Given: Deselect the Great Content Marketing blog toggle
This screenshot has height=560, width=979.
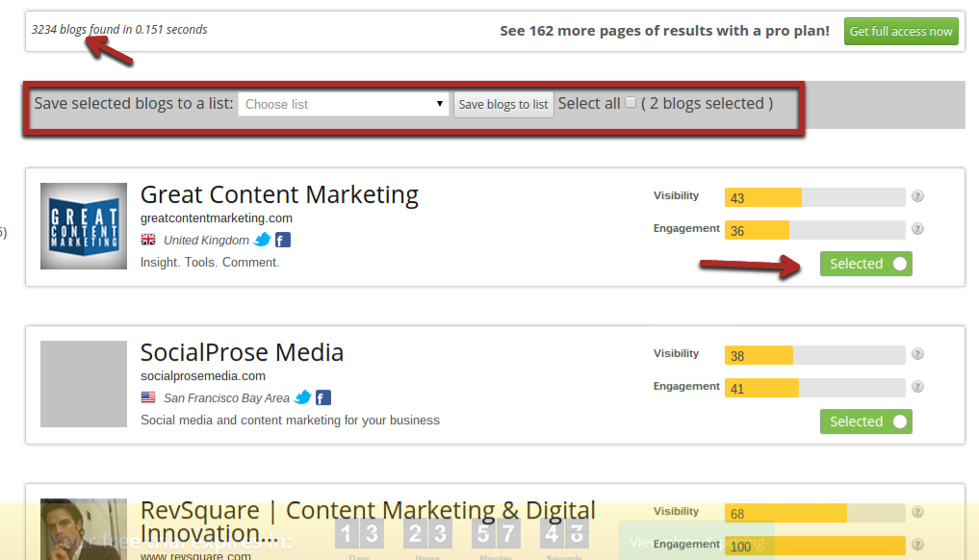Looking at the screenshot, I should point(866,264).
